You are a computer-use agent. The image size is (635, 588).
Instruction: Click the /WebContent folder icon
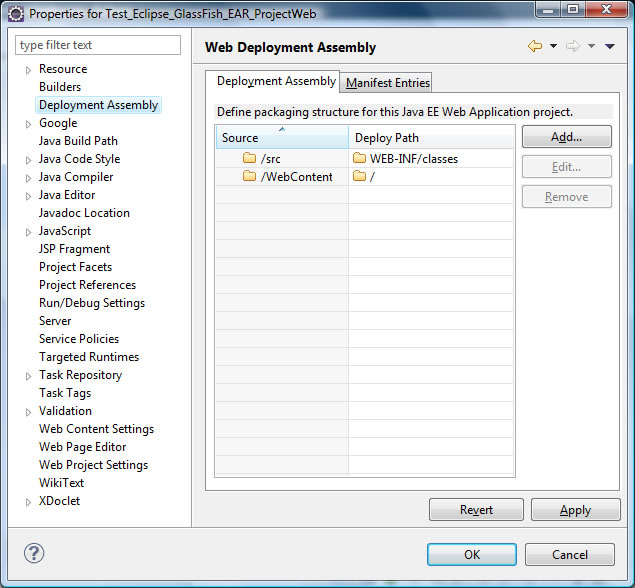249,176
